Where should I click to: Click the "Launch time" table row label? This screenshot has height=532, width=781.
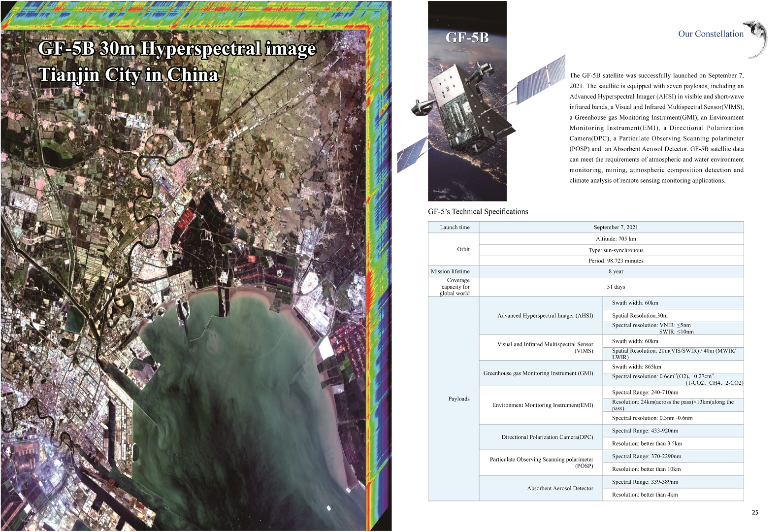click(455, 228)
